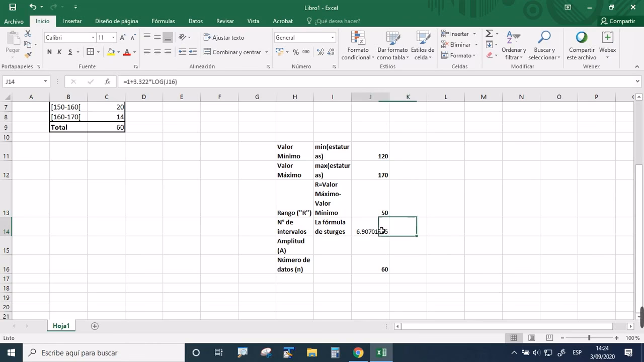The width and height of the screenshot is (644, 362).
Task: Click the Compartir button
Action: click(619, 21)
